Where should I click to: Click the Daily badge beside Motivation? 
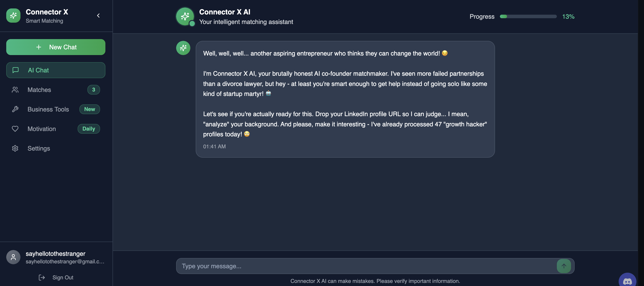[x=89, y=129]
